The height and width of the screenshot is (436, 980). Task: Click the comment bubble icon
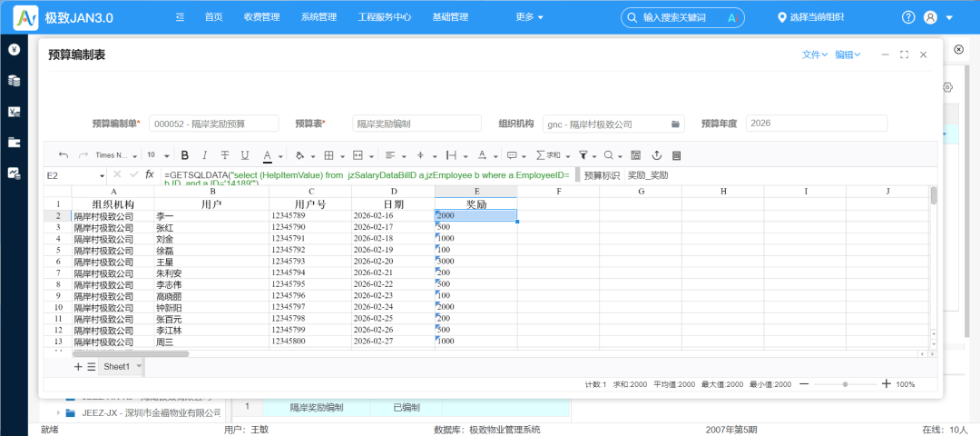[x=512, y=155]
